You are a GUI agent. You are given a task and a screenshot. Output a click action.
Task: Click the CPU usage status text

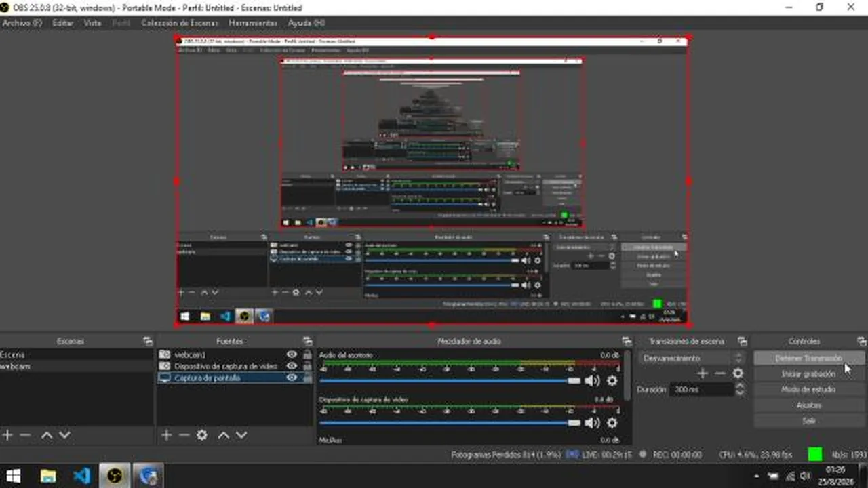(x=755, y=455)
